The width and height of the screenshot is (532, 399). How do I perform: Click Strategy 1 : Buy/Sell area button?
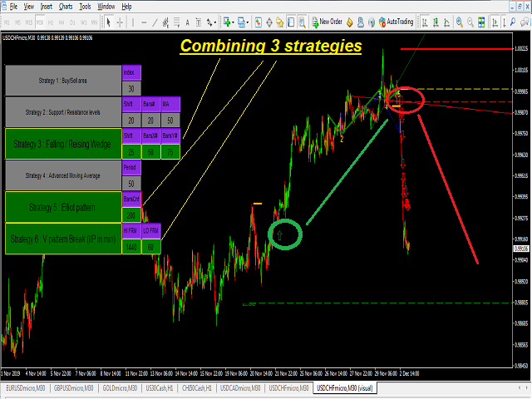(x=63, y=81)
